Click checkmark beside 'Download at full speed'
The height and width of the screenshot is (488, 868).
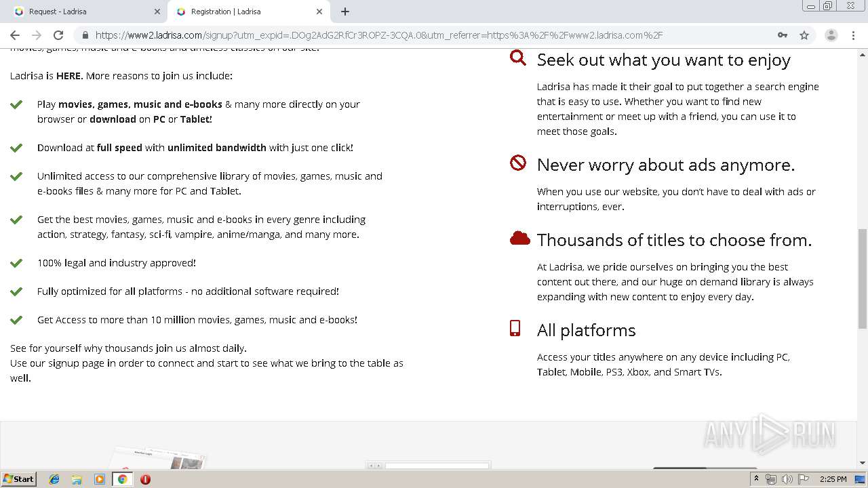[16, 148]
